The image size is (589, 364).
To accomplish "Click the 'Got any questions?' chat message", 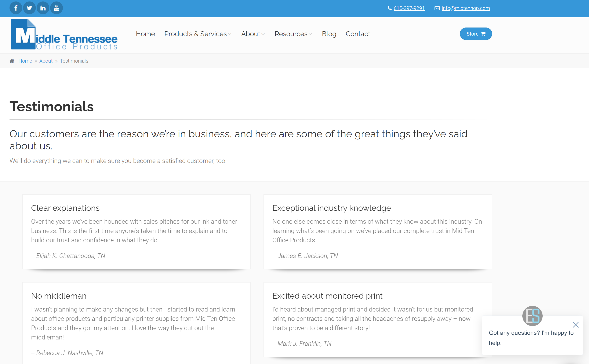I will click(x=531, y=338).
